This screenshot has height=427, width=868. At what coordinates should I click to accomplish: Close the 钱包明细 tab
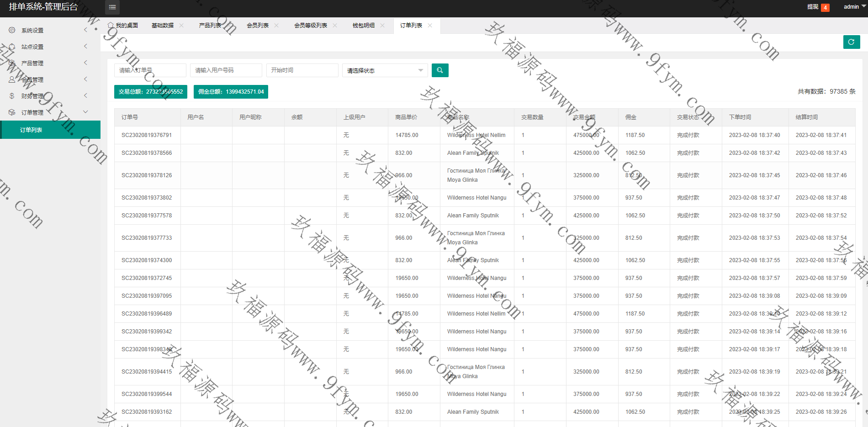tap(382, 26)
